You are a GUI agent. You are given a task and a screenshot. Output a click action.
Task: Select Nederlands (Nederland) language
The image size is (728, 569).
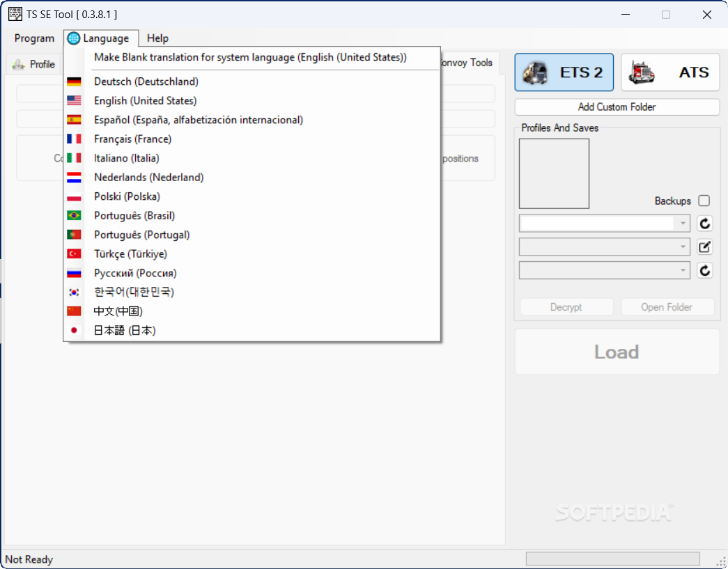(x=251, y=178)
